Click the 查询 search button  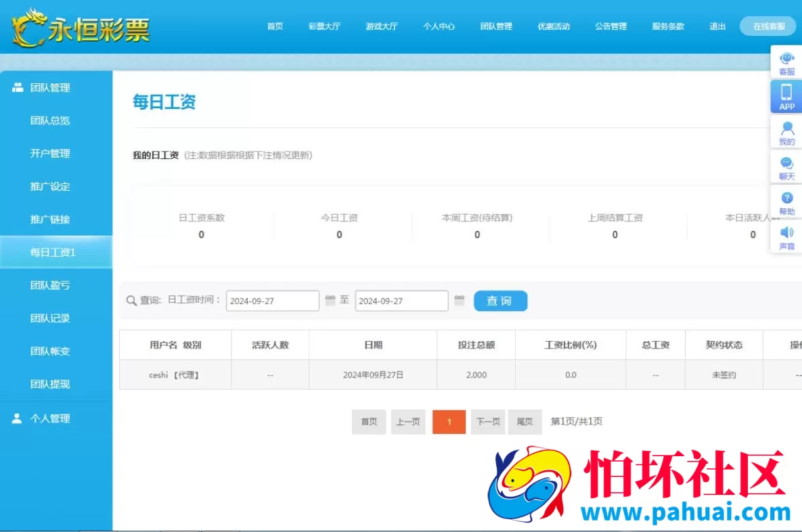(x=500, y=301)
